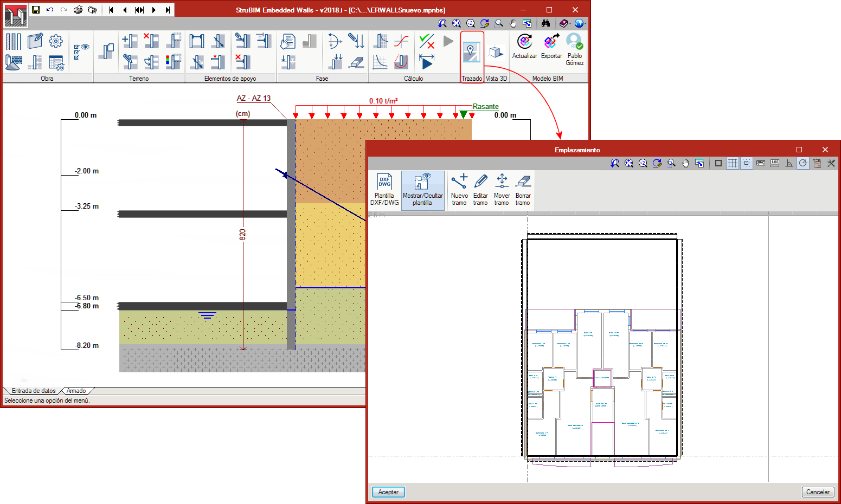Toggle Mostrar/Ocultar plantilla
Viewport: 841px width, 504px height.
pyautogui.click(x=422, y=190)
